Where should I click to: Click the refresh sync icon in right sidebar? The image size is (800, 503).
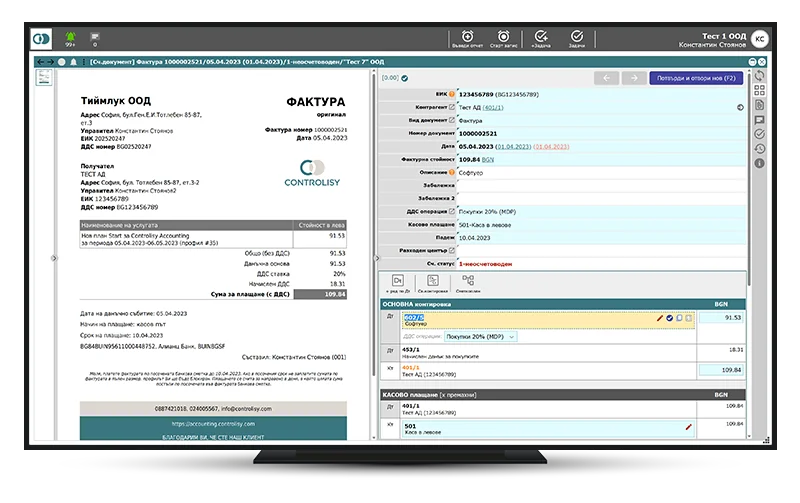point(759,76)
